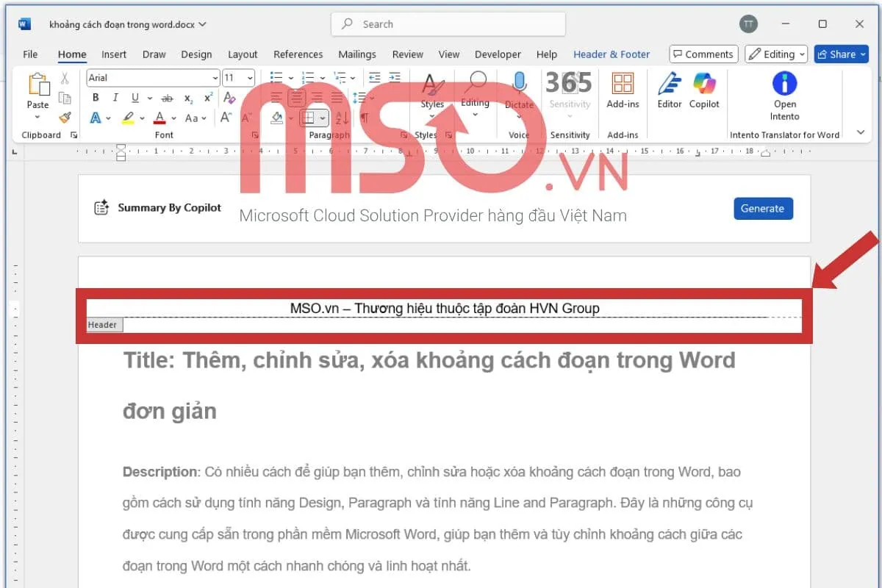The image size is (882, 588).
Task: Open the Add-ins gallery
Action: (623, 90)
